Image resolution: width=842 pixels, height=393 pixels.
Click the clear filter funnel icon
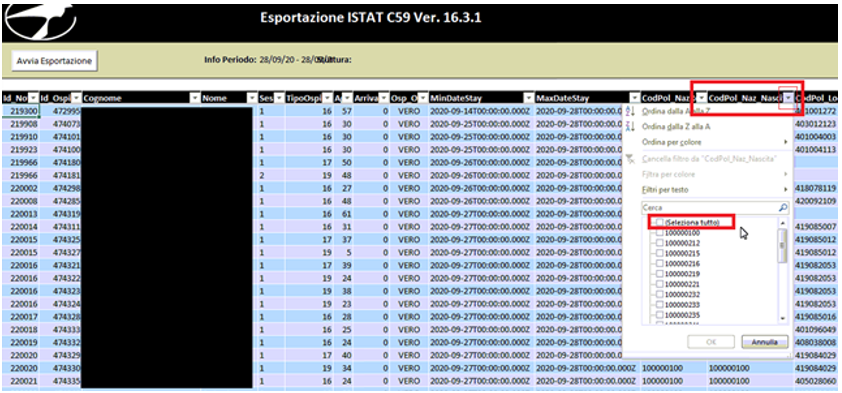pyautogui.click(x=630, y=158)
